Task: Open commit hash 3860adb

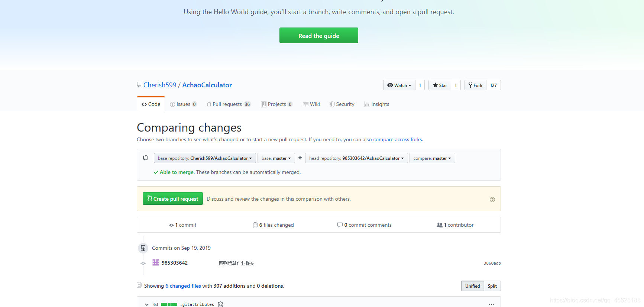Action: coord(492,263)
